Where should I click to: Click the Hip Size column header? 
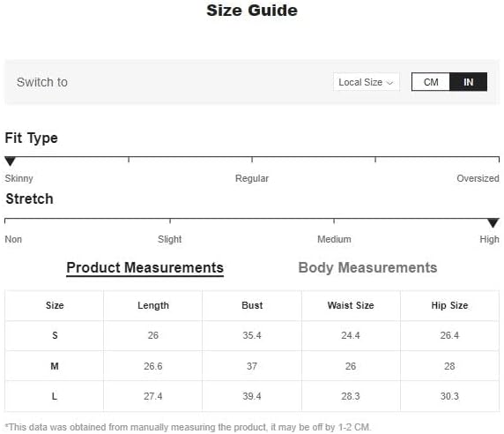coord(449,305)
